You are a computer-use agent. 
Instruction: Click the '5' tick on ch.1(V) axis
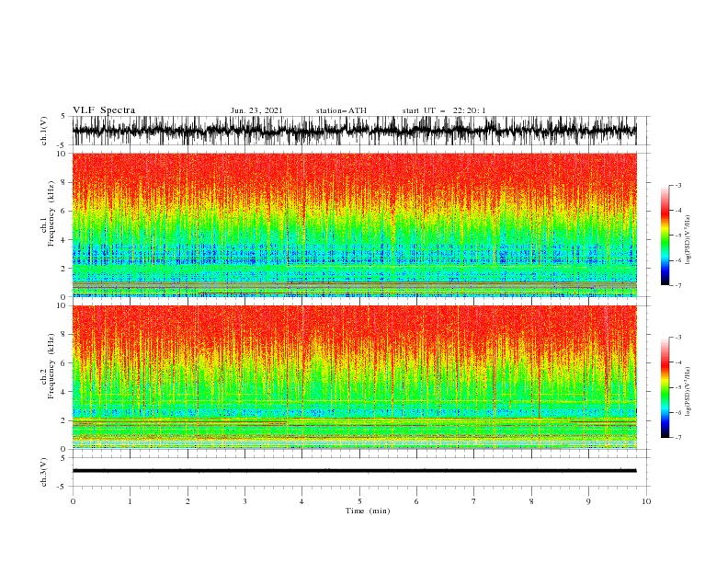(63, 117)
